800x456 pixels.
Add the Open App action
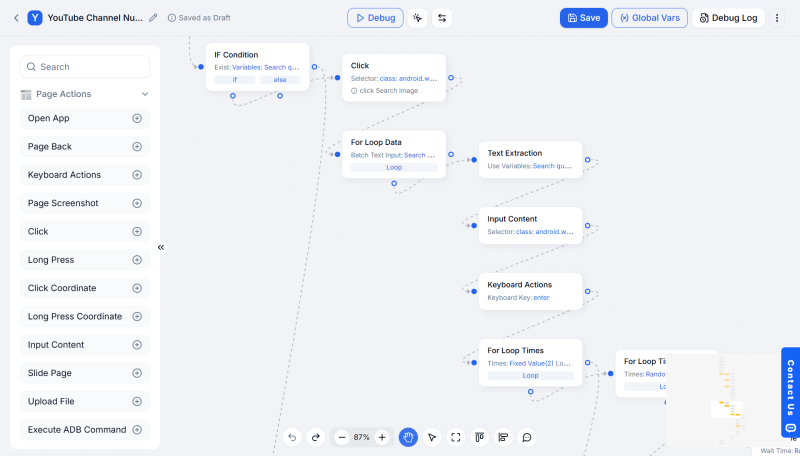click(137, 118)
